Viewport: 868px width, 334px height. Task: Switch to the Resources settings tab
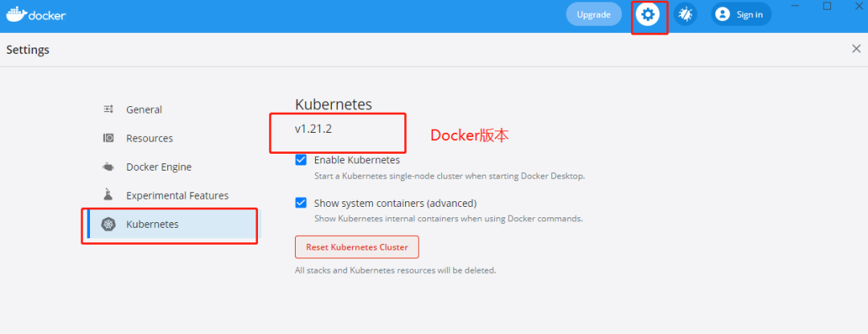click(x=149, y=138)
